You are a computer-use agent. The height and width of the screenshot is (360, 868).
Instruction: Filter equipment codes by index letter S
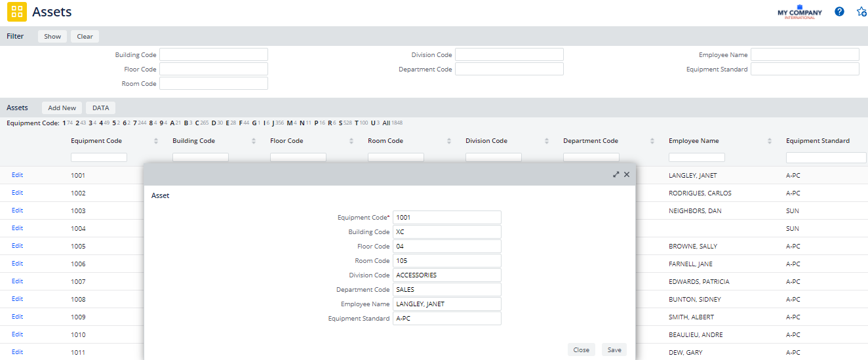340,123
